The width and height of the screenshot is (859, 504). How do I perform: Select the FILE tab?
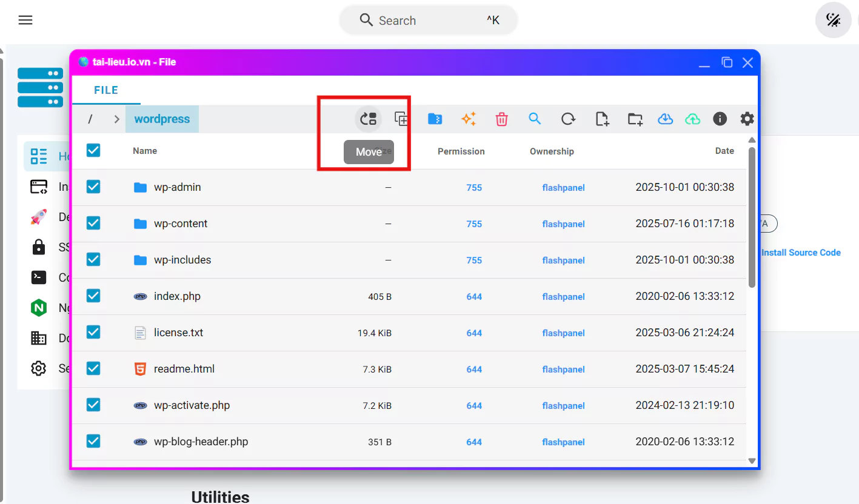point(106,90)
